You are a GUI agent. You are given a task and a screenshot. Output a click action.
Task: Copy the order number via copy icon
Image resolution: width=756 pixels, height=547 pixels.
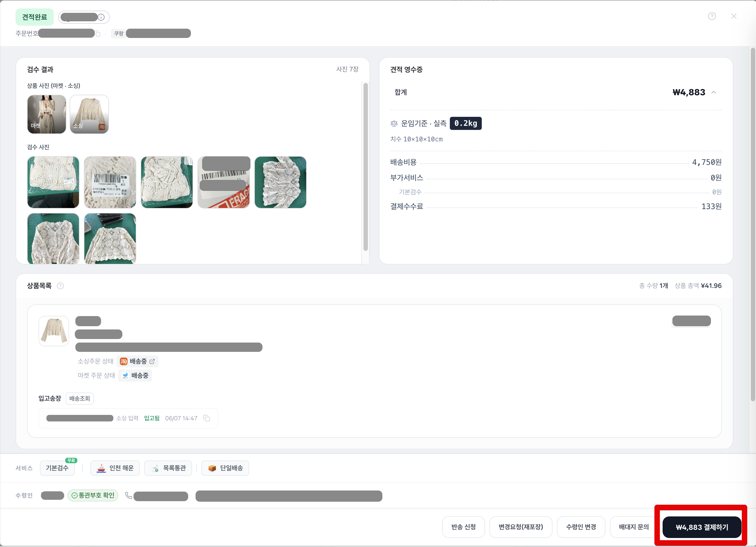click(x=98, y=34)
